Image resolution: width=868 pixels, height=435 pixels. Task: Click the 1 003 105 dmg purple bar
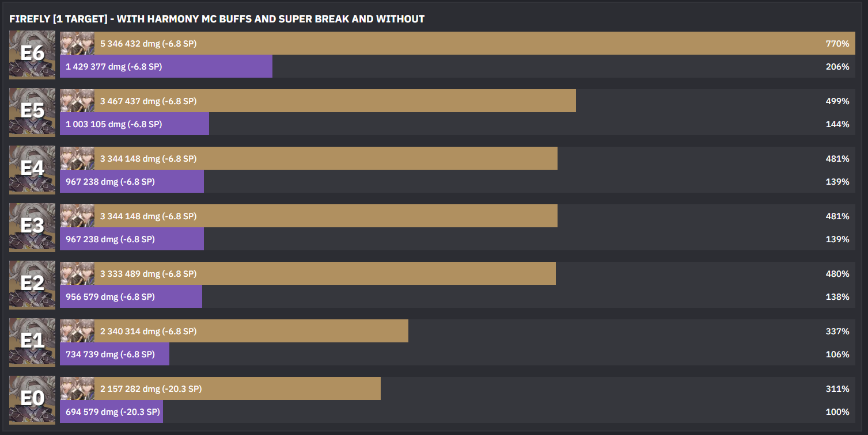coord(134,124)
